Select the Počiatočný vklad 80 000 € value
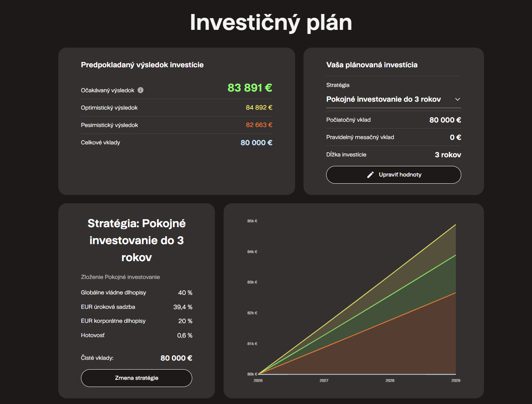This screenshot has width=532, height=404. (445, 120)
